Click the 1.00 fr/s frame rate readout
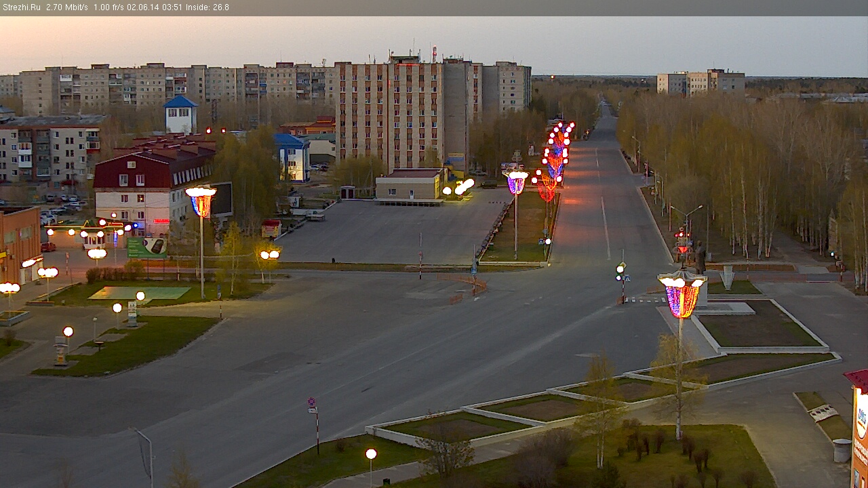This screenshot has width=868, height=488. (x=108, y=7)
